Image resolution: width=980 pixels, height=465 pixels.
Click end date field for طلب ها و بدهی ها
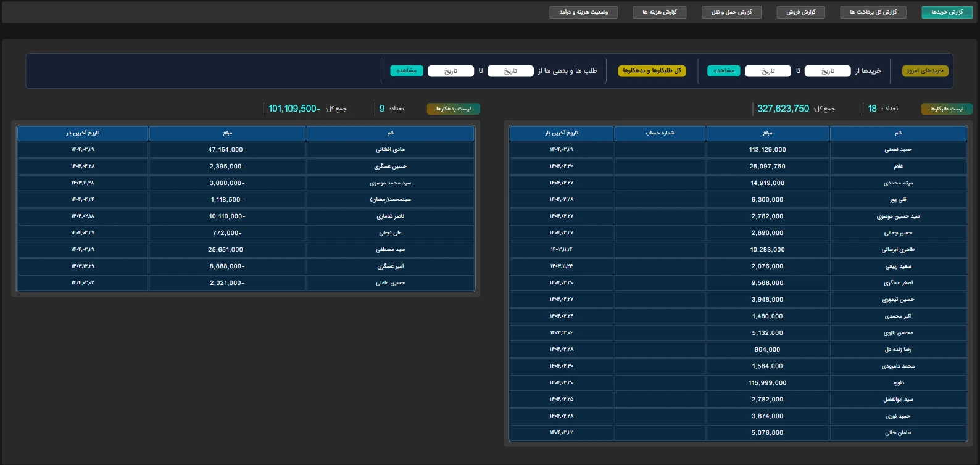click(451, 71)
